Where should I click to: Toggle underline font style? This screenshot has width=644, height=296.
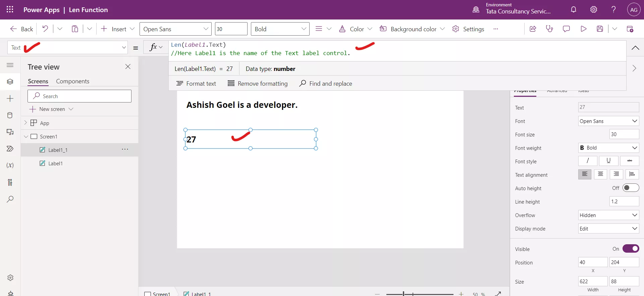point(608,161)
